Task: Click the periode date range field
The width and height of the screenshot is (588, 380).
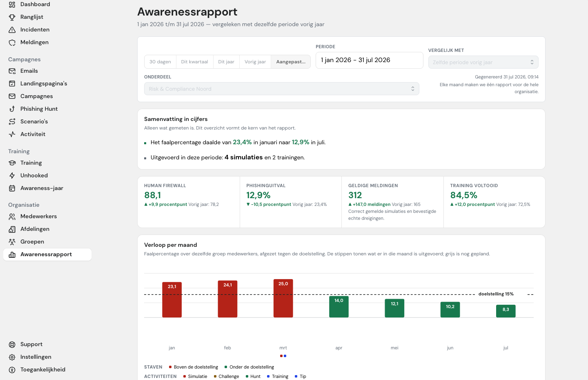Action: tap(369, 60)
